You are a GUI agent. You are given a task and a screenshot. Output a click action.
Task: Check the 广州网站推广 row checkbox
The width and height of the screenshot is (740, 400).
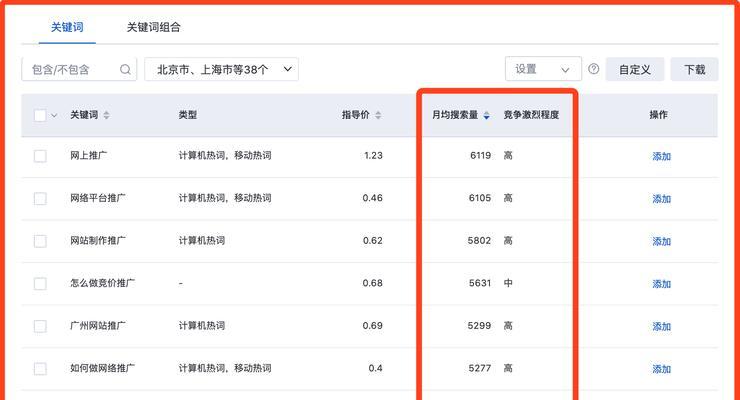coord(40,326)
